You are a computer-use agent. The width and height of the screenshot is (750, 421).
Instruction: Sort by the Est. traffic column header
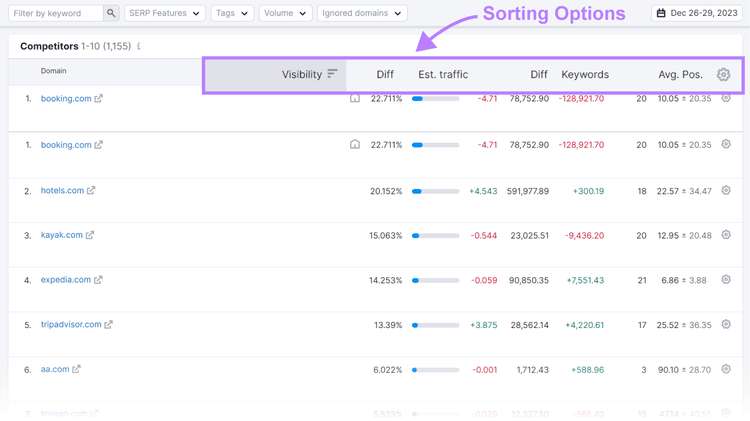tap(443, 75)
